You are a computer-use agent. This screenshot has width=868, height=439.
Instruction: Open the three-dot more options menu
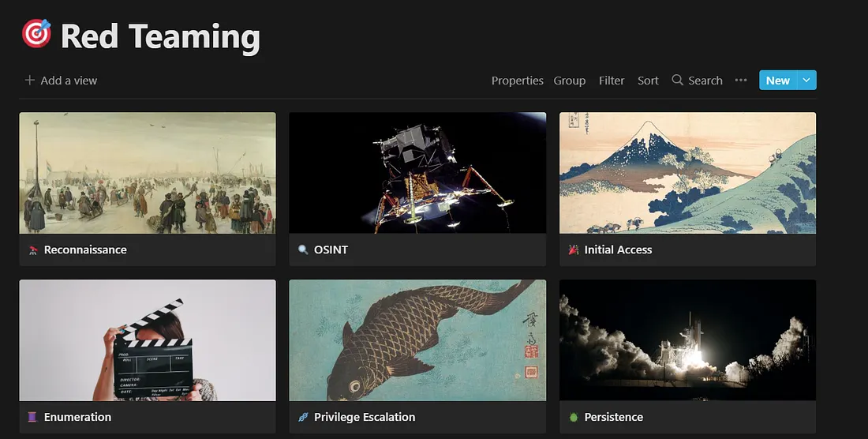click(x=740, y=81)
